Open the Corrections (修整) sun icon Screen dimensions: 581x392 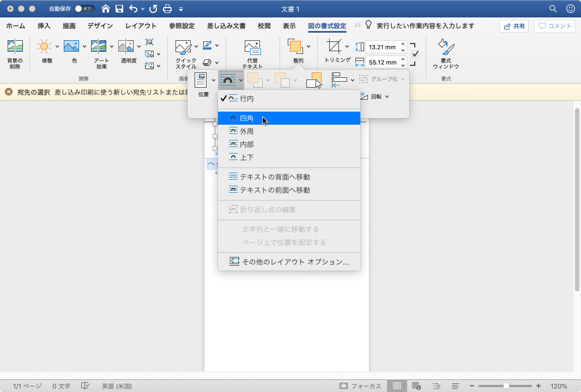tap(44, 47)
